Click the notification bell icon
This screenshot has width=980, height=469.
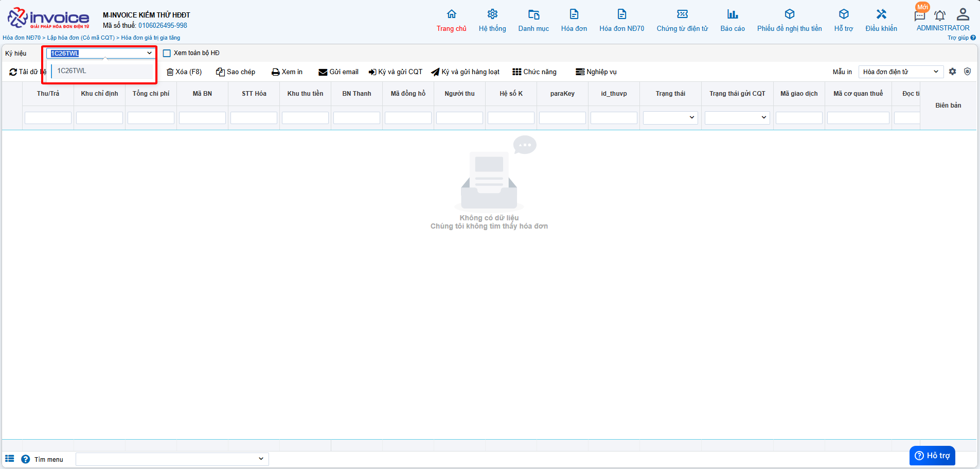(940, 15)
